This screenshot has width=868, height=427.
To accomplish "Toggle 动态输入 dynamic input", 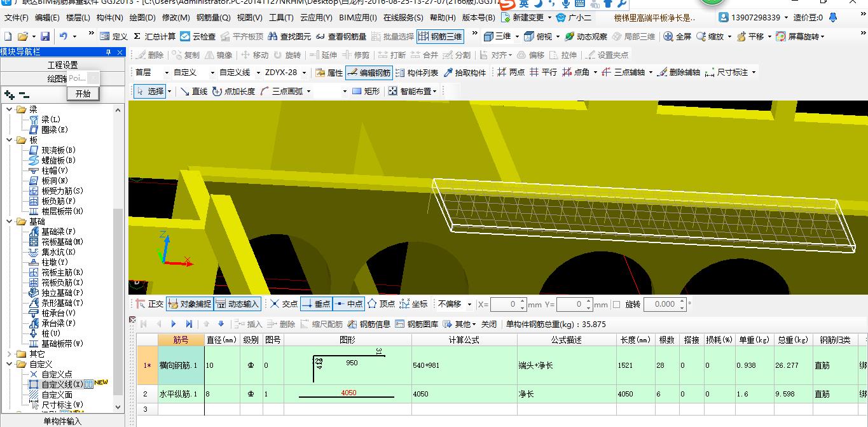I will tap(237, 304).
